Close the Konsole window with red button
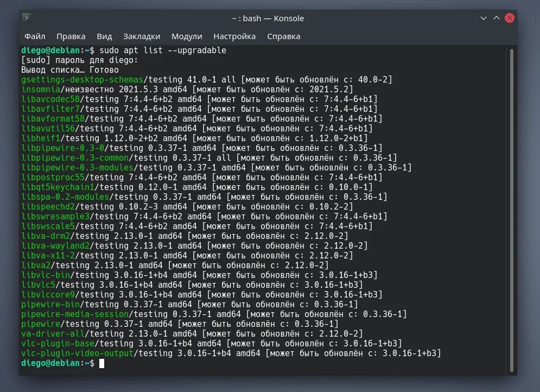 (x=510, y=18)
